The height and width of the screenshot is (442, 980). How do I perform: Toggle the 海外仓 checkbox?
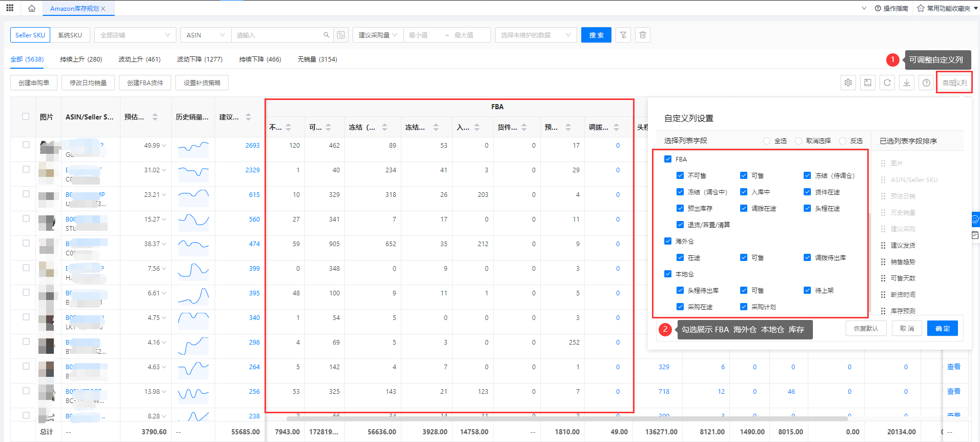coord(668,241)
